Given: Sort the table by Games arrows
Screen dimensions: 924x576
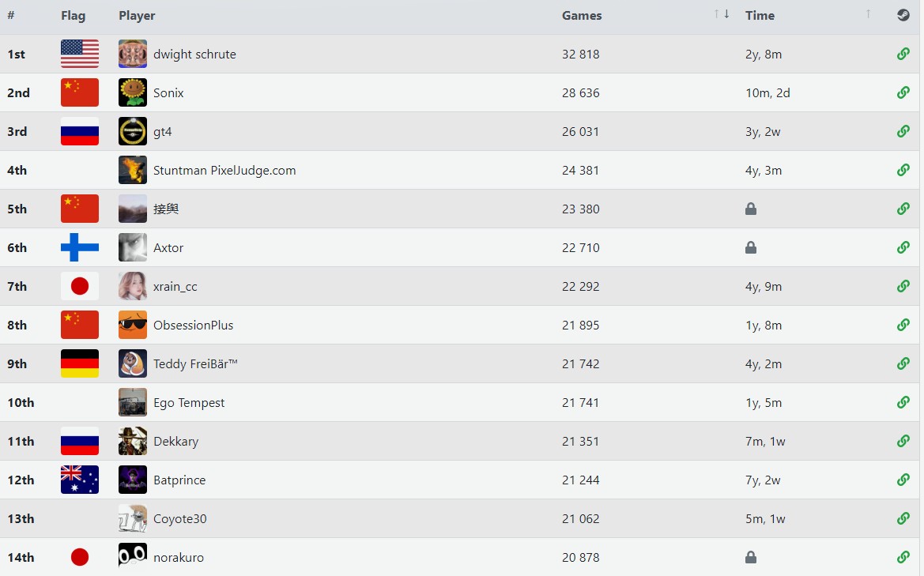Looking at the screenshot, I should pyautogui.click(x=722, y=14).
